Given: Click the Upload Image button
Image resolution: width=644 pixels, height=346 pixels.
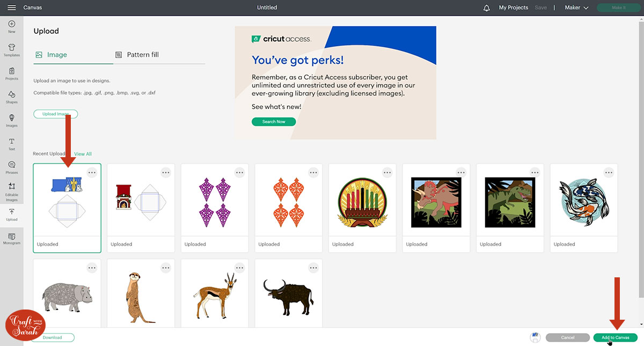Looking at the screenshot, I should (x=56, y=114).
